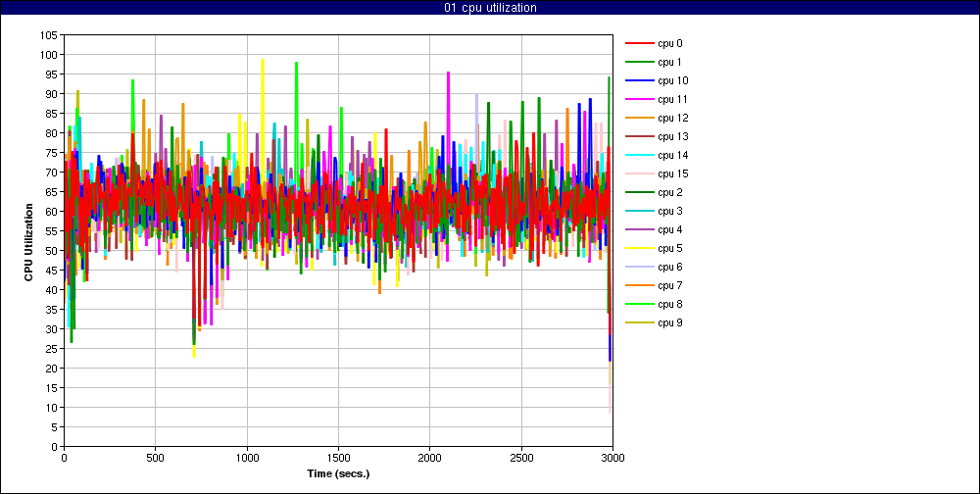Click the blue cpu 10 legend line
Image resolution: width=980 pixels, height=494 pixels.
coord(639,80)
